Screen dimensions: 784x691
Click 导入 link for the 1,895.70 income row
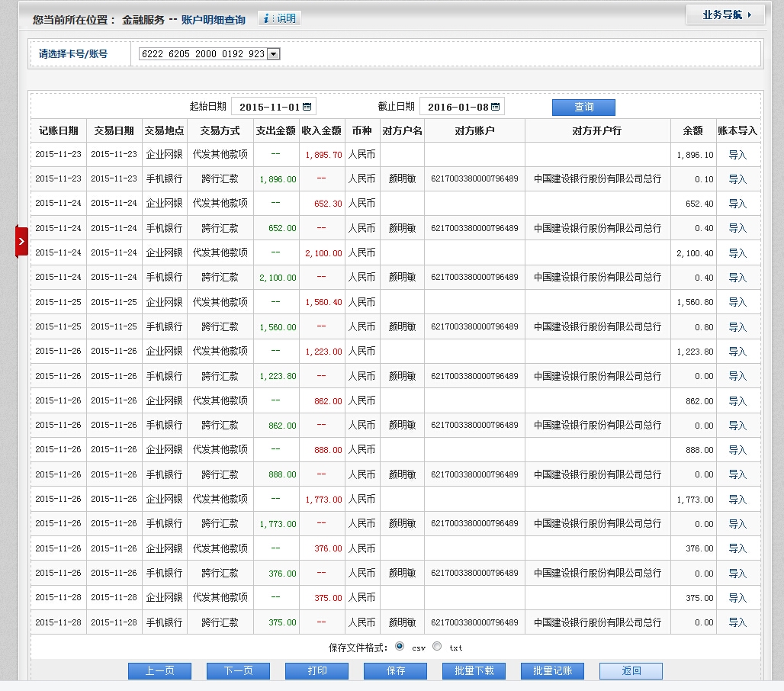pyautogui.click(x=737, y=155)
